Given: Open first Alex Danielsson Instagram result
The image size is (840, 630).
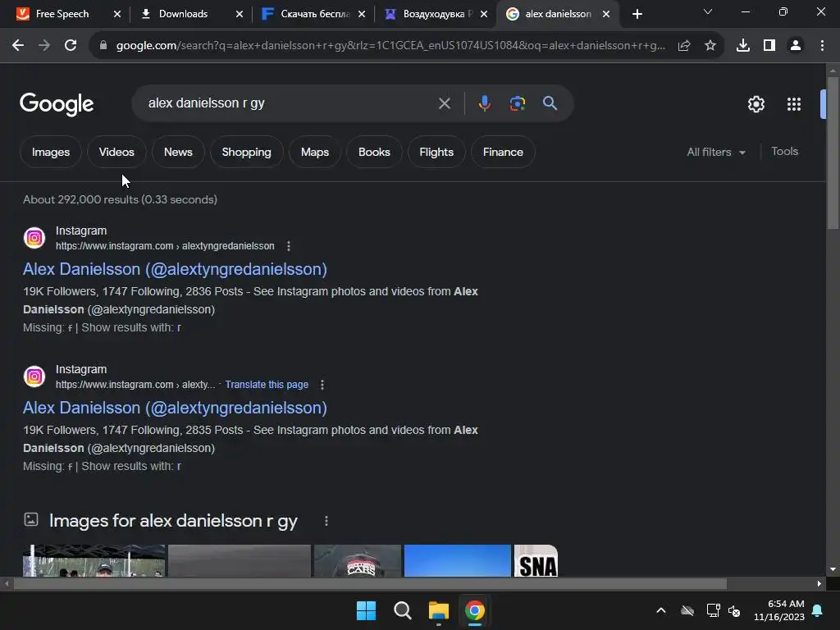Looking at the screenshot, I should tap(175, 269).
